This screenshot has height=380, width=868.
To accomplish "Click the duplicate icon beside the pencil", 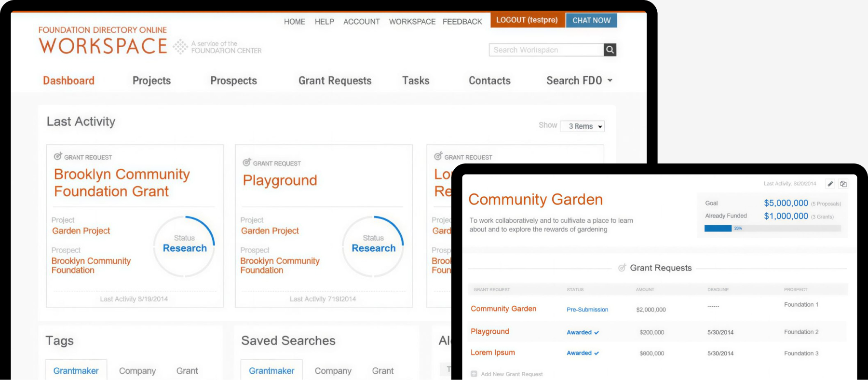I will [x=843, y=184].
